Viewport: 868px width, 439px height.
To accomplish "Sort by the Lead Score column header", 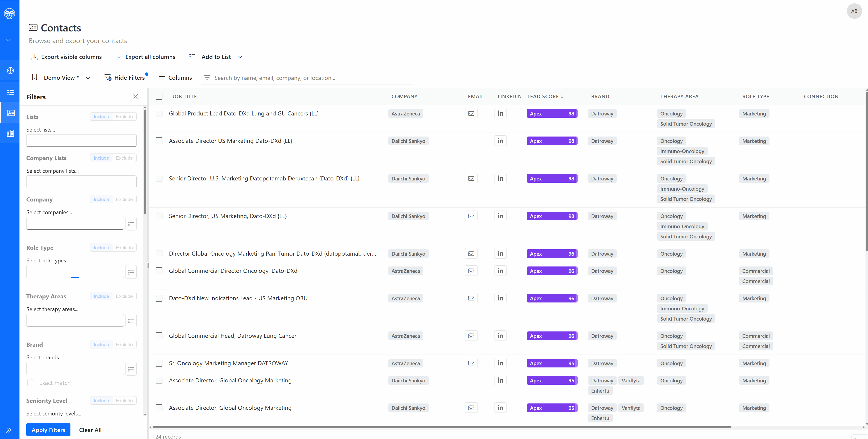I will point(545,96).
